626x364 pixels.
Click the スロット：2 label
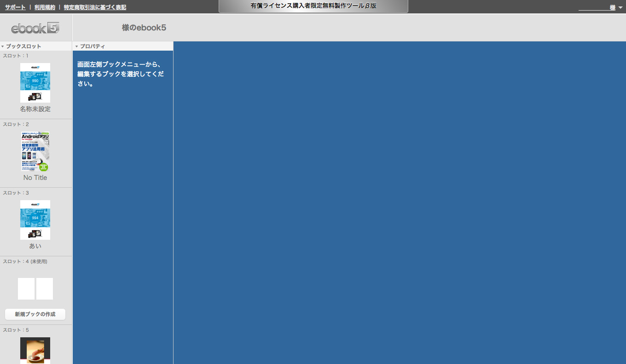16,124
